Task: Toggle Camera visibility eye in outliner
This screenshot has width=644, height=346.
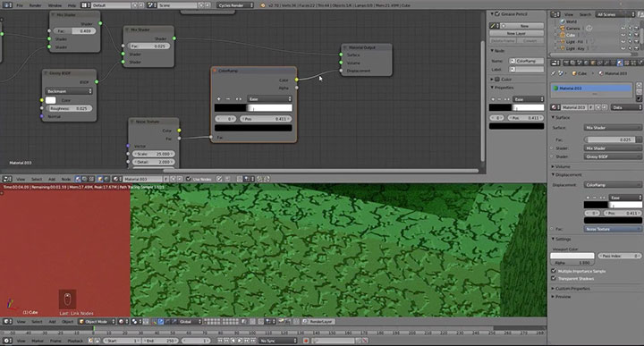Action: 623,29
